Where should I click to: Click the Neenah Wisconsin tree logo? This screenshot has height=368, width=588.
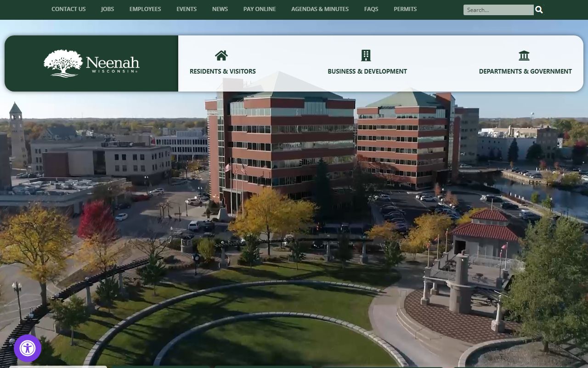click(91, 63)
